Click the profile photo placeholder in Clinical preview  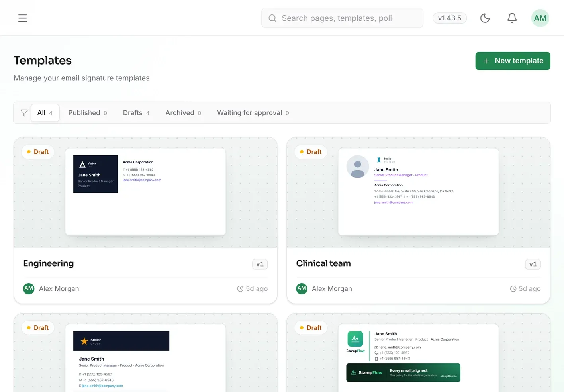tap(358, 167)
